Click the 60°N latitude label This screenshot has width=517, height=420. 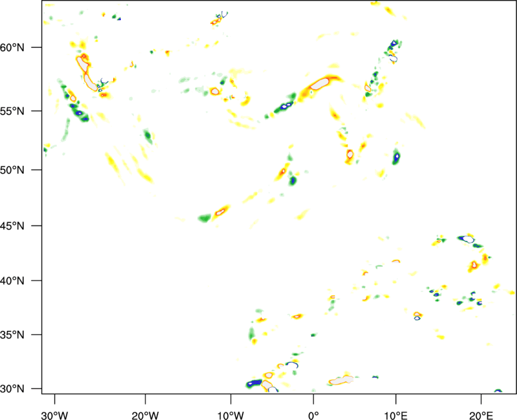[x=12, y=47]
